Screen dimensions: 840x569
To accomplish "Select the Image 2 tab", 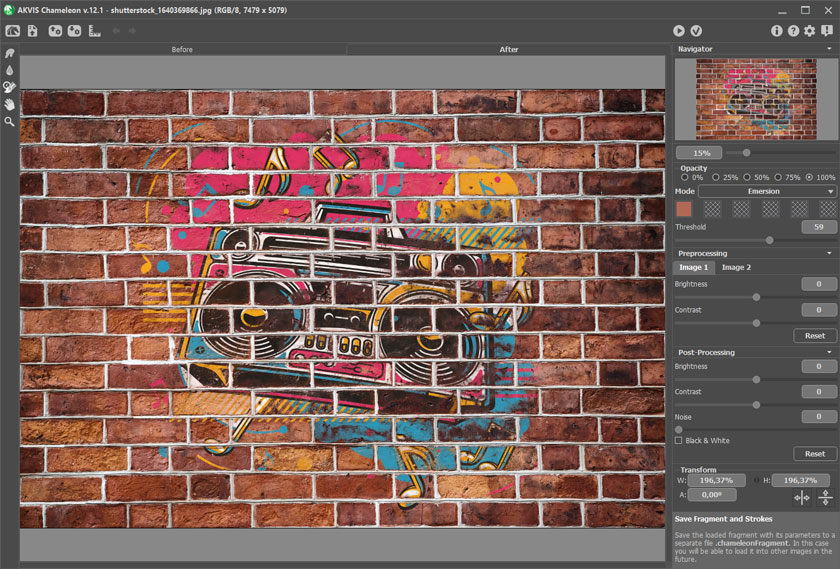I will pos(736,267).
